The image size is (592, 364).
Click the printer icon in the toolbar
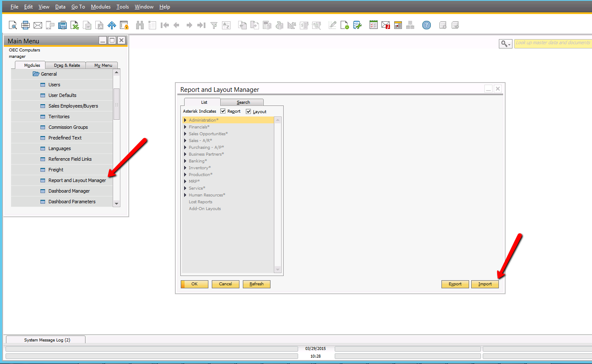[x=26, y=26]
